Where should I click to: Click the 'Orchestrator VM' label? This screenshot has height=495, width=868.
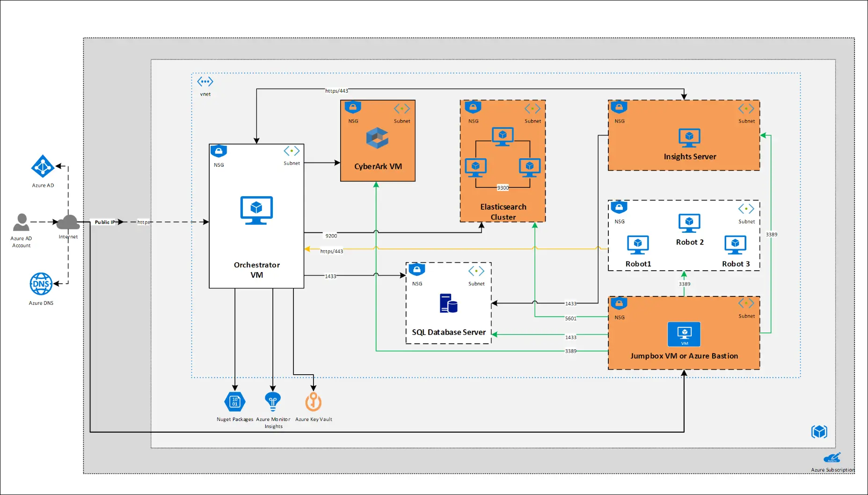(257, 270)
